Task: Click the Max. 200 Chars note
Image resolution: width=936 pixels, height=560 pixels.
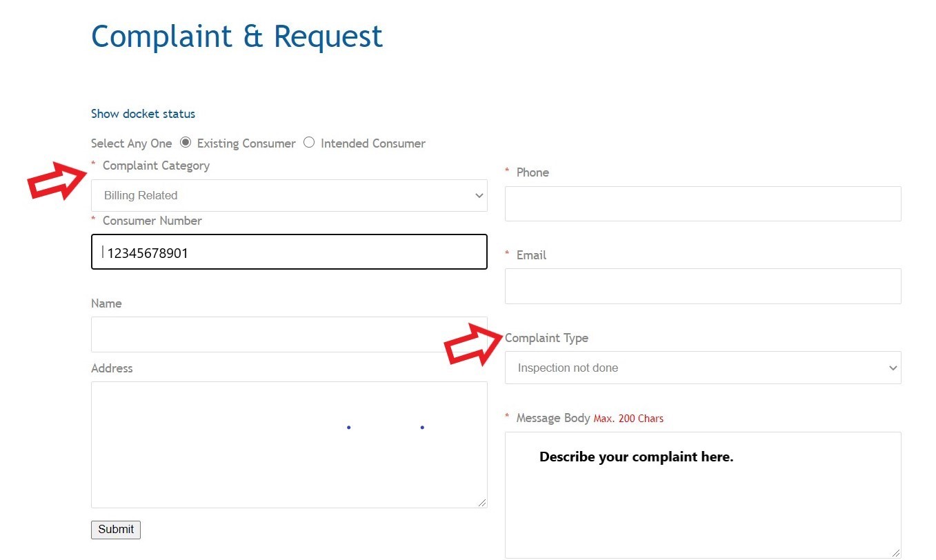Action: (x=628, y=419)
